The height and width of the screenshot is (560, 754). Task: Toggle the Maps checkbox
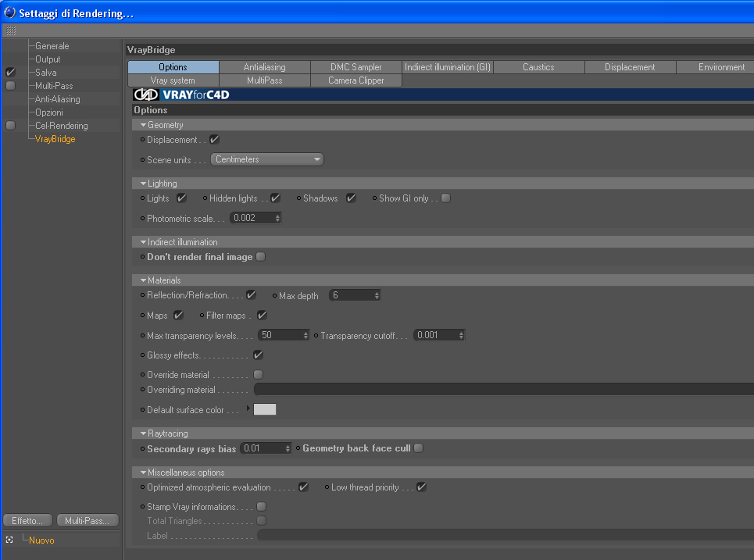tap(178, 316)
